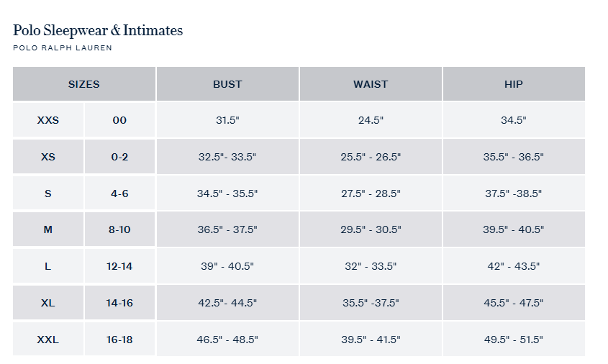
Task: Click the S size row label
Action: 48,194
